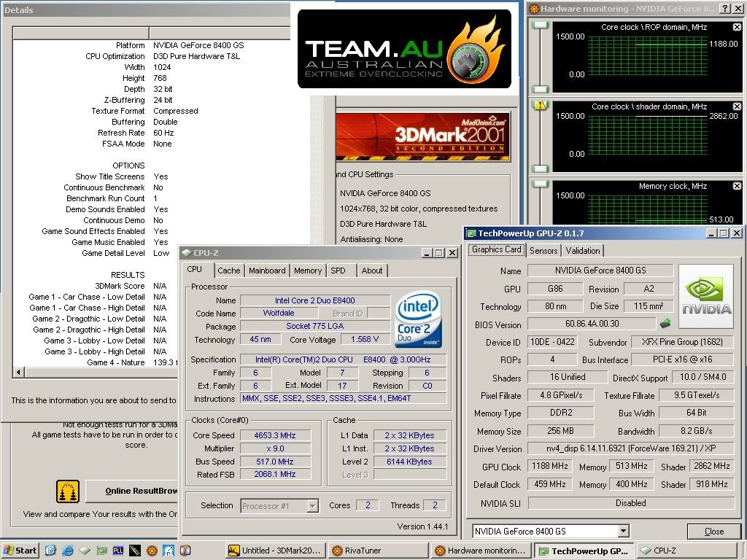Click the NVIDIA logo in GPU-Z

coord(706,296)
